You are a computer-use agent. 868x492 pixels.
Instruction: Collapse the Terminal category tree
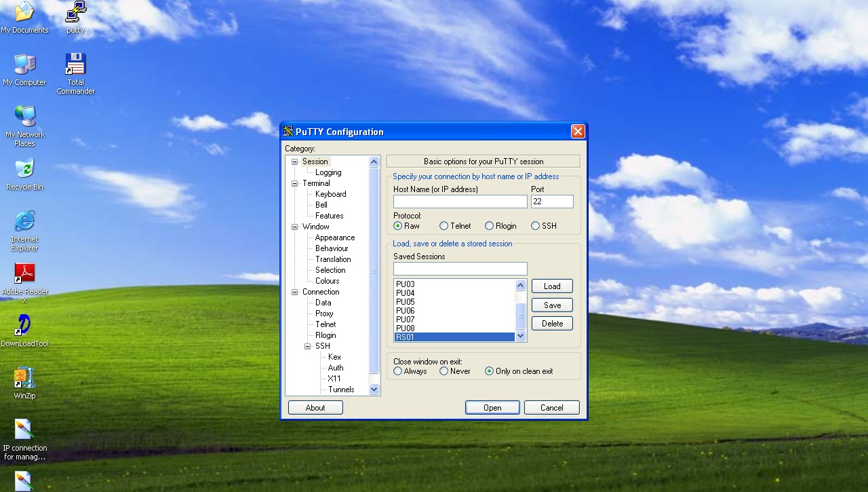click(x=294, y=183)
